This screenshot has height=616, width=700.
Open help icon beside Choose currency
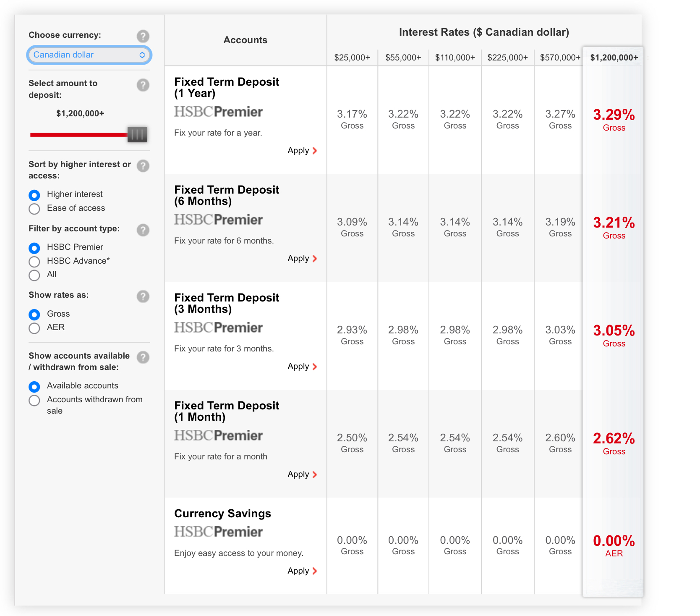(x=143, y=36)
